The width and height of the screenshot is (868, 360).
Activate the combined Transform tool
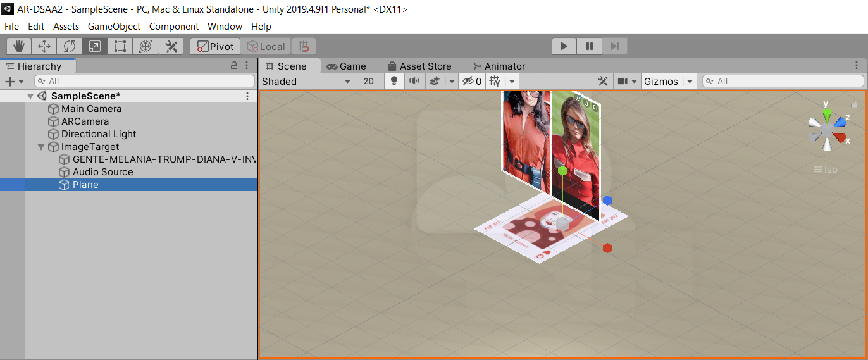(x=146, y=46)
